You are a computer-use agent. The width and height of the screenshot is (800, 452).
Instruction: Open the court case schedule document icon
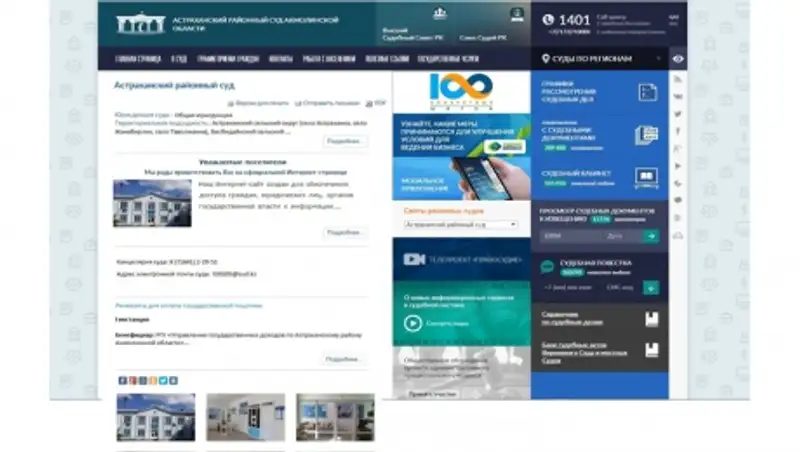coord(647,92)
